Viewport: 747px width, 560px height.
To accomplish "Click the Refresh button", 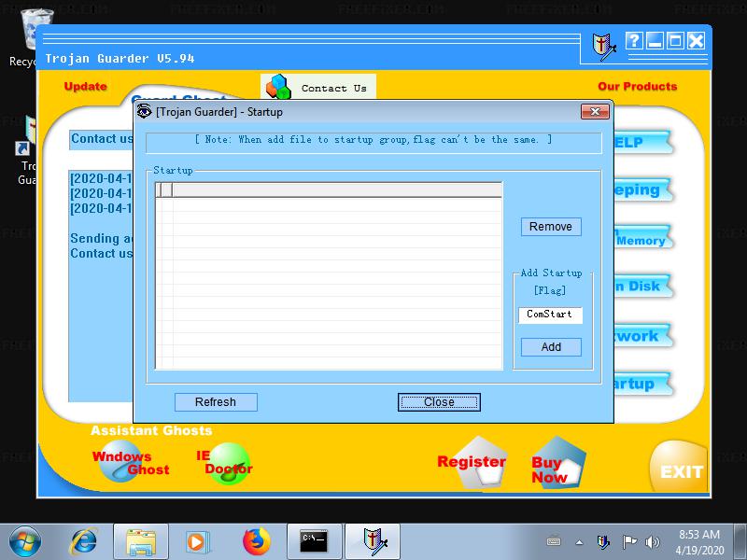I will (216, 402).
